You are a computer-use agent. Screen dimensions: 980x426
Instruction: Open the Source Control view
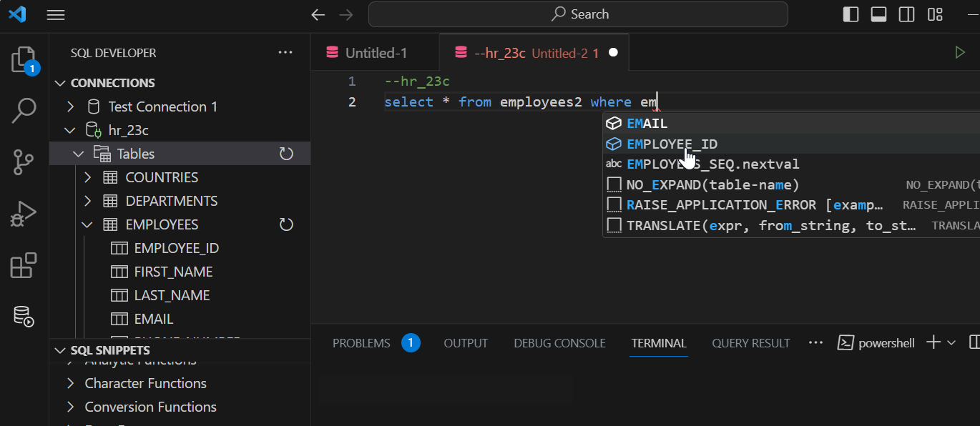(24, 162)
